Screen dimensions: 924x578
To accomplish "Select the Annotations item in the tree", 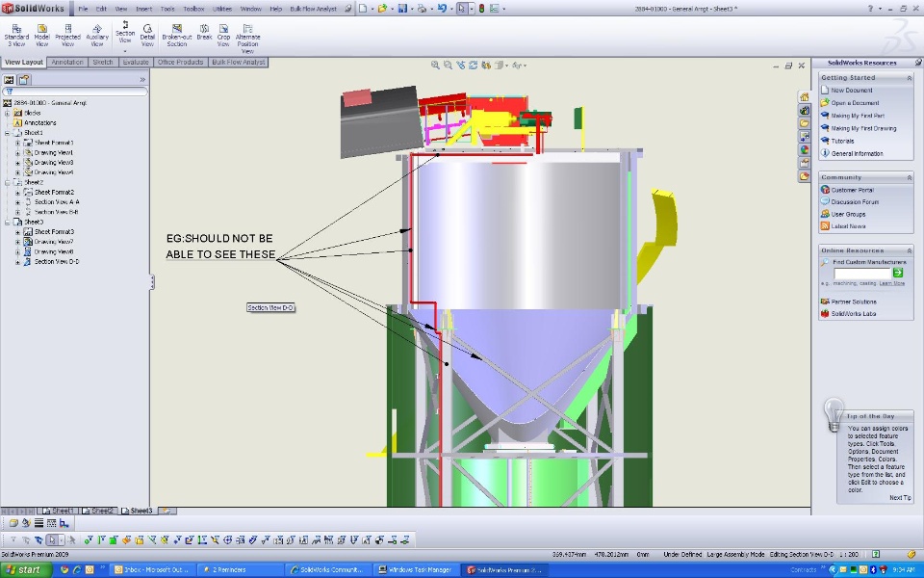I will click(x=40, y=122).
